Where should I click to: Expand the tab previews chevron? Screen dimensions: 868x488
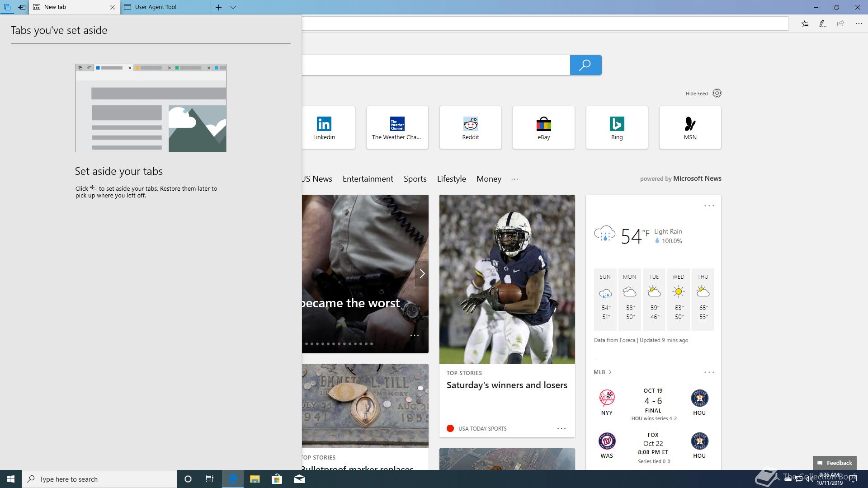(x=233, y=7)
